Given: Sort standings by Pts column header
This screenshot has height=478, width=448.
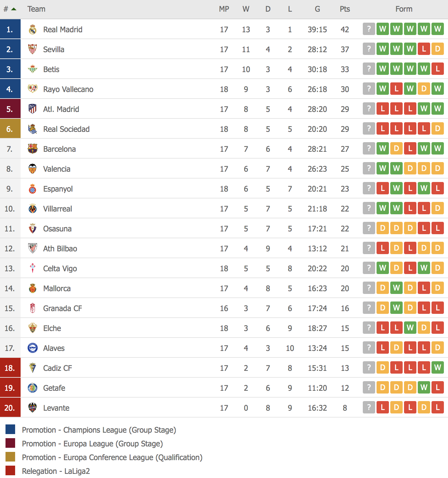Looking at the screenshot, I should click(x=345, y=9).
